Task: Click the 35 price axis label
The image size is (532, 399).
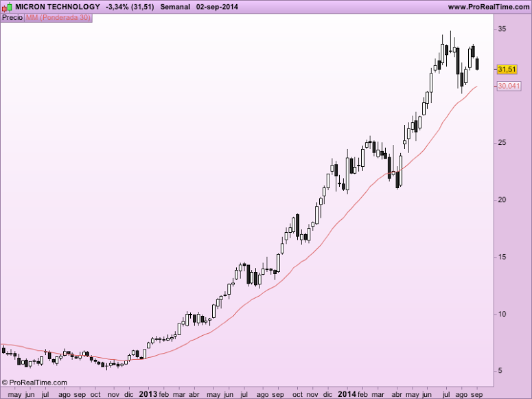Action: (x=502, y=29)
